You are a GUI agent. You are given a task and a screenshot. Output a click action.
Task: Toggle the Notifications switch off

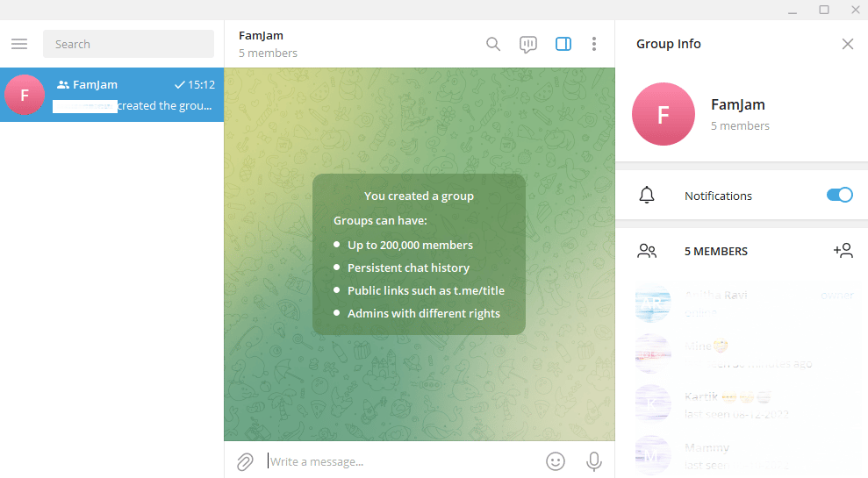[840, 195]
